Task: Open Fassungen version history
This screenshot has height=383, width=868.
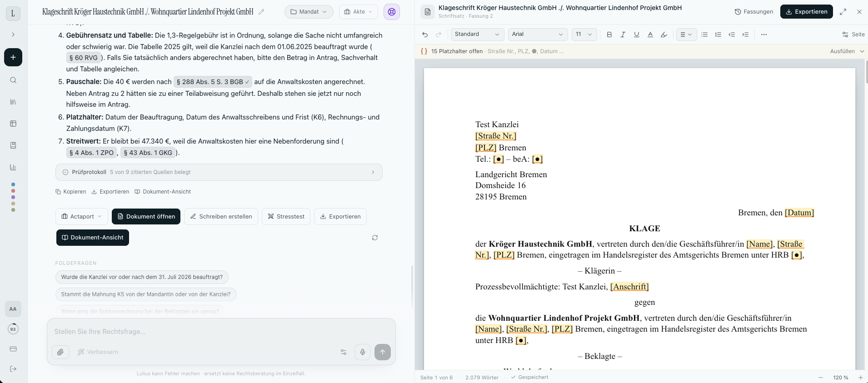Action: tap(754, 12)
